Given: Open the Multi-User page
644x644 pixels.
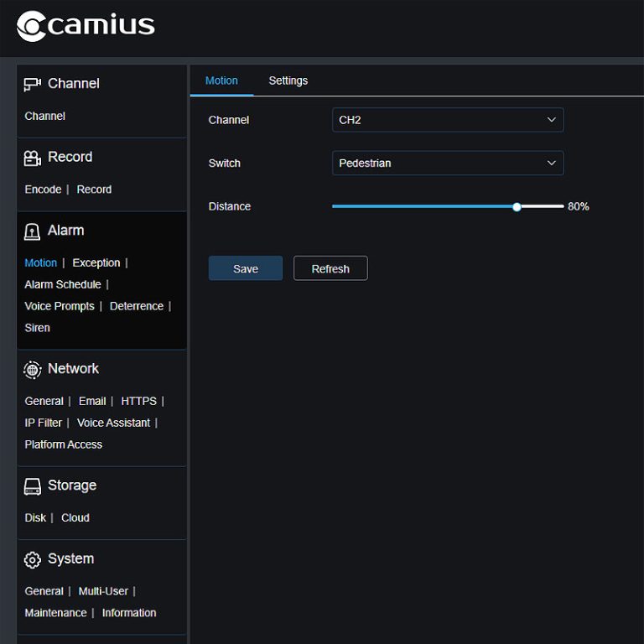Looking at the screenshot, I should [x=103, y=591].
